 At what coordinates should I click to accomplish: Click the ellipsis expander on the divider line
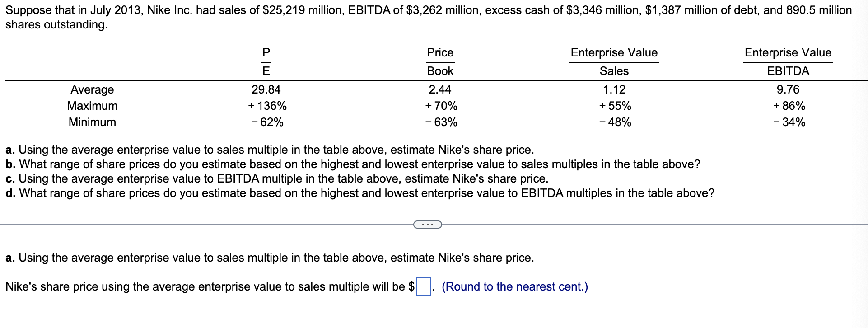[x=428, y=224]
